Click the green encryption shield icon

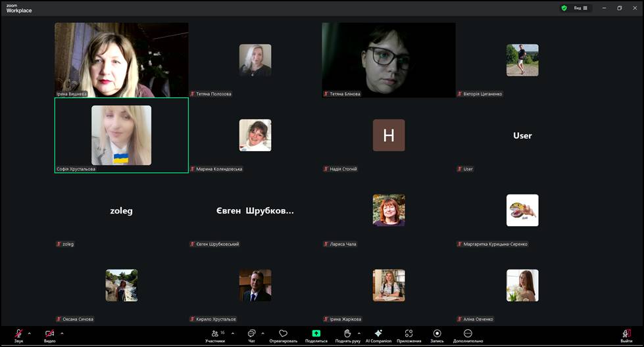point(564,8)
